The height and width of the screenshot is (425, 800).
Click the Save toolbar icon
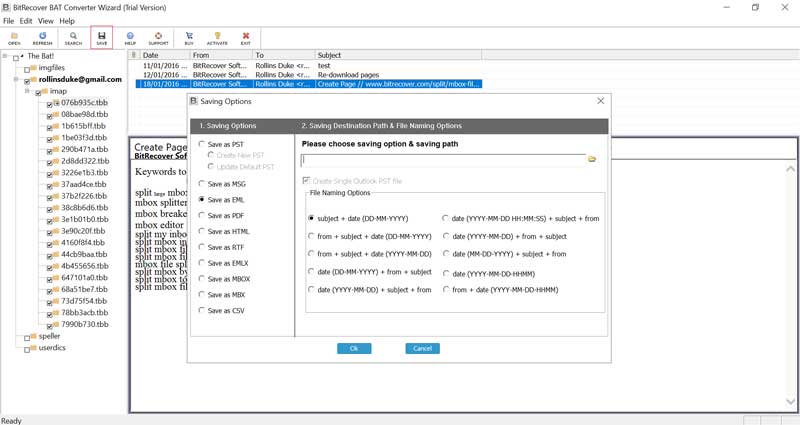(102, 38)
